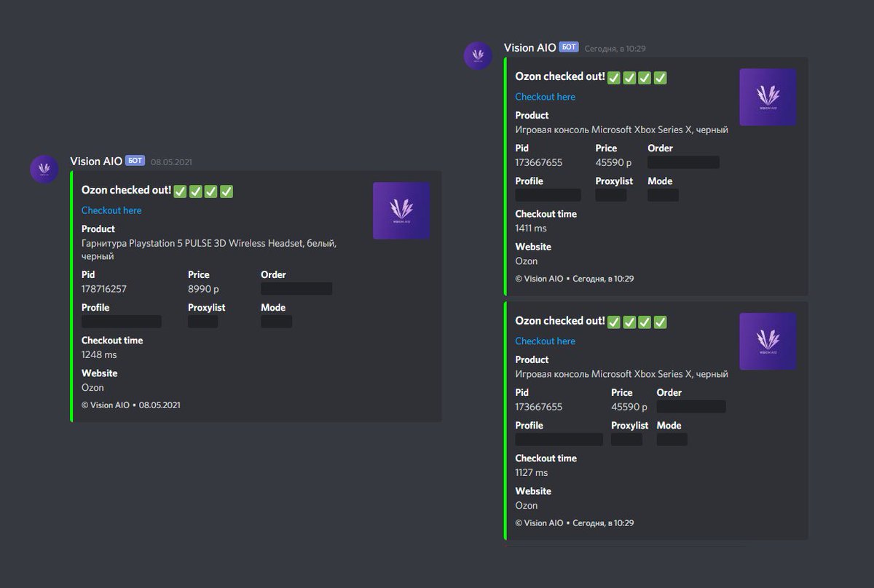Select Pid value 178716257

tap(104, 289)
